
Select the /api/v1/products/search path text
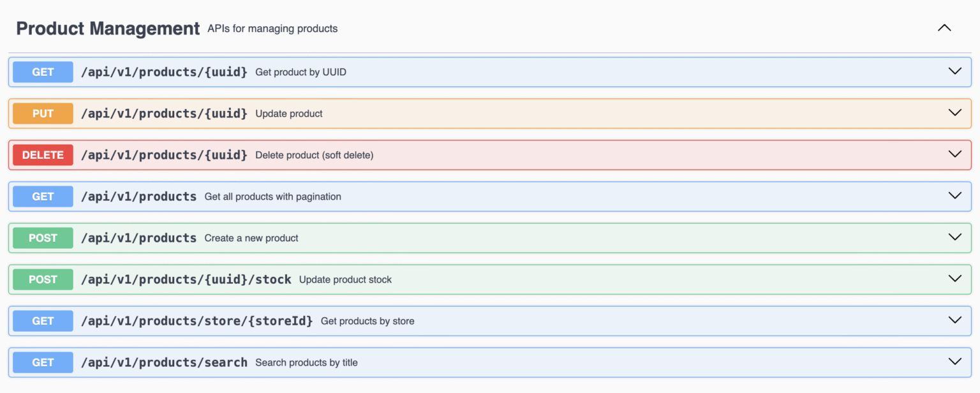164,362
